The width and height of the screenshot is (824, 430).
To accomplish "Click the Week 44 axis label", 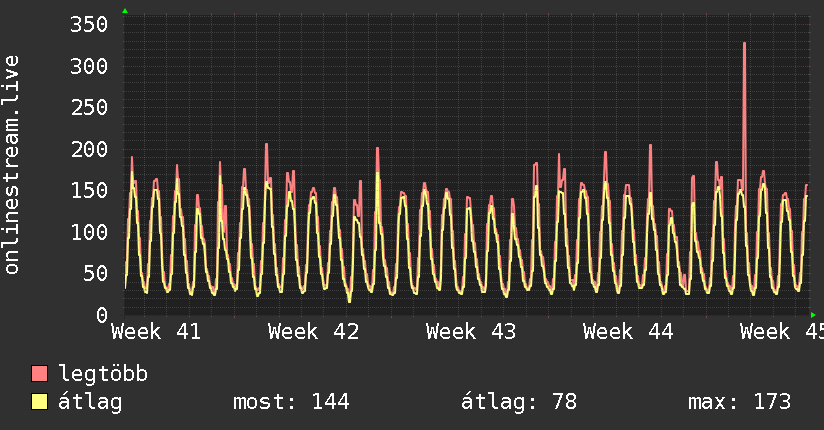I will pyautogui.click(x=628, y=332).
